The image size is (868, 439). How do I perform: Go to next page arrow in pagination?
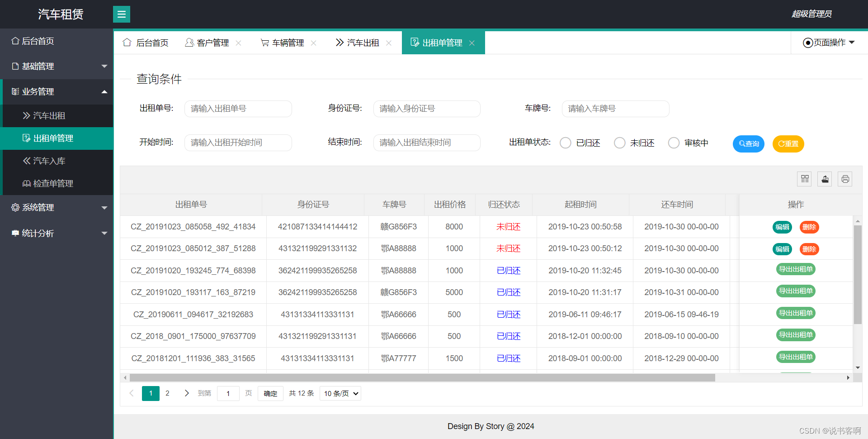(x=186, y=393)
